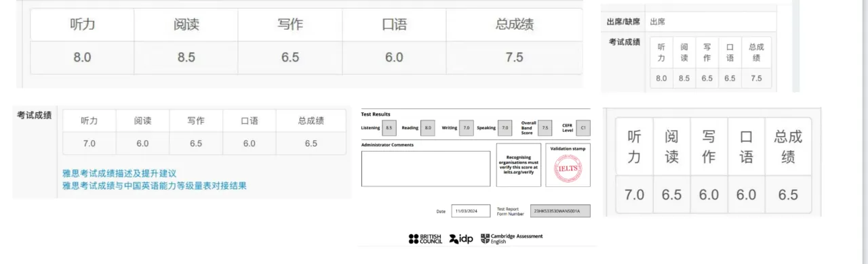Click the 写作 header in the 出席 panel
This screenshot has width=868, height=264.
pyautogui.click(x=707, y=53)
